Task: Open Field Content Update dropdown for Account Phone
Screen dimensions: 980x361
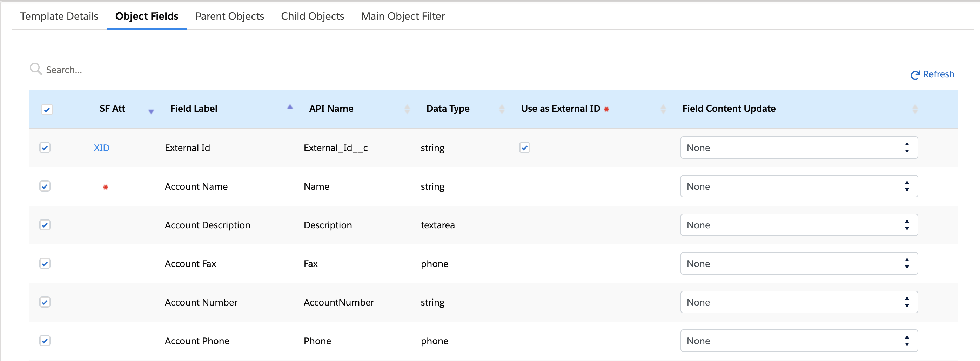Action: (799, 341)
